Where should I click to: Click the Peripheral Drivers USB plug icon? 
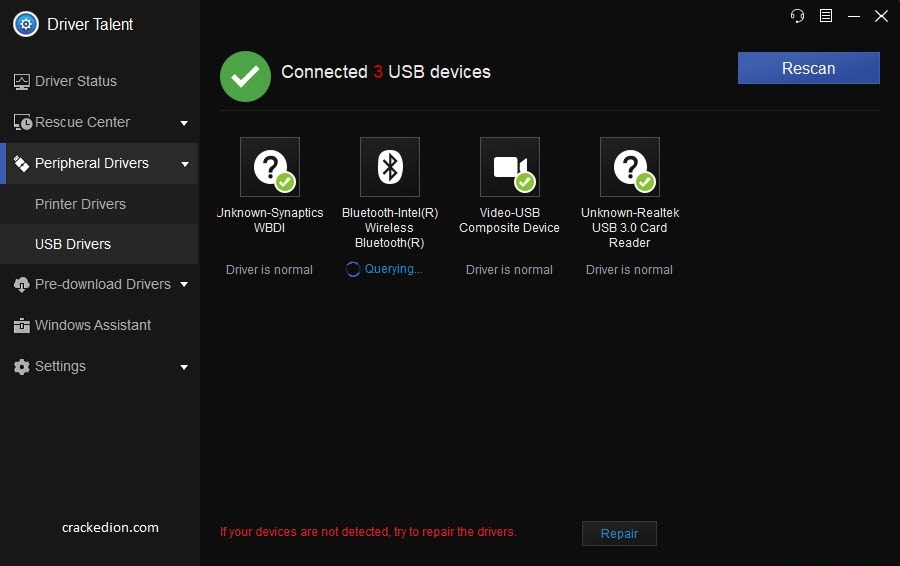tap(21, 164)
